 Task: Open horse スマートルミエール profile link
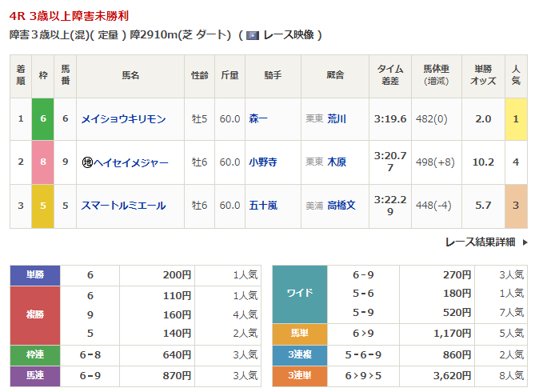pyautogui.click(x=123, y=206)
